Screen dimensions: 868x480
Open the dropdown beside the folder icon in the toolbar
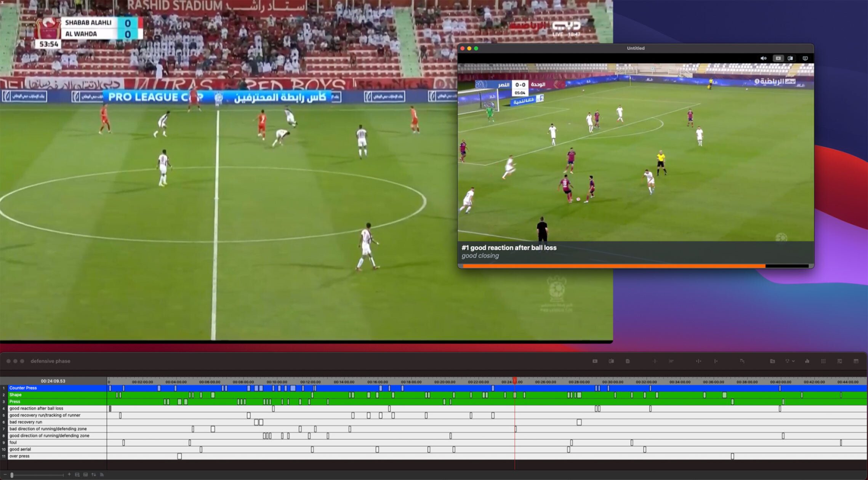pyautogui.click(x=794, y=361)
